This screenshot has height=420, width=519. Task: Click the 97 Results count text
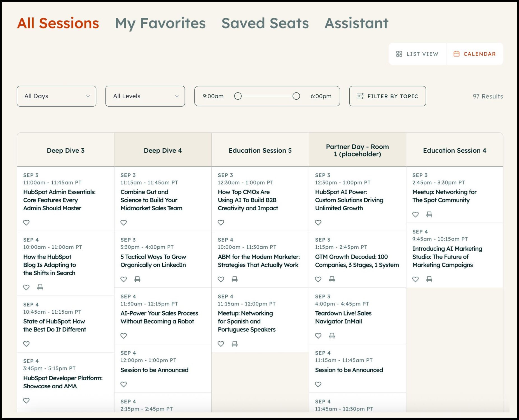click(488, 96)
